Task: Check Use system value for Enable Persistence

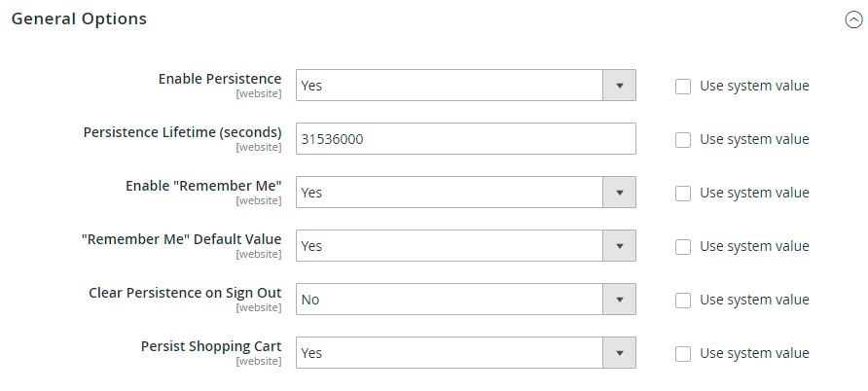Action: (x=683, y=86)
